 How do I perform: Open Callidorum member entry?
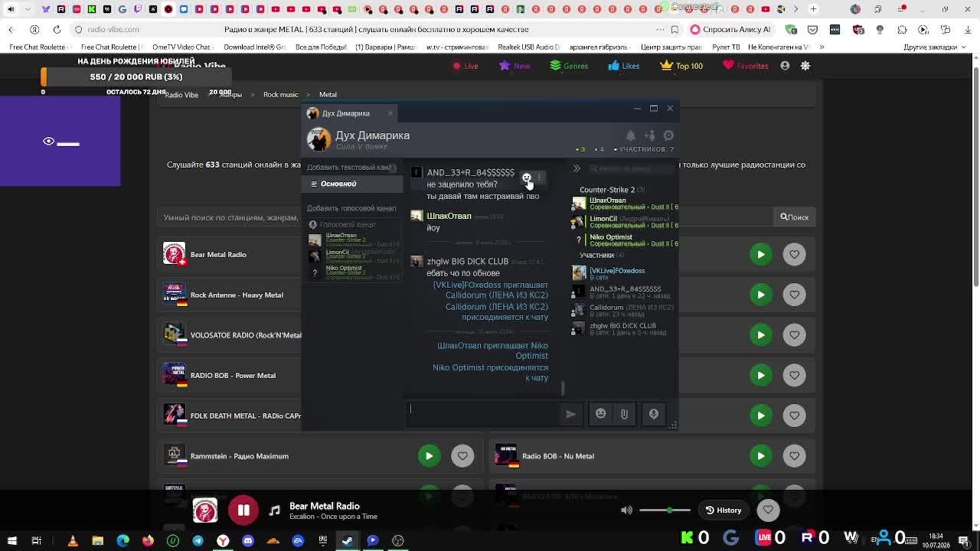(625, 310)
